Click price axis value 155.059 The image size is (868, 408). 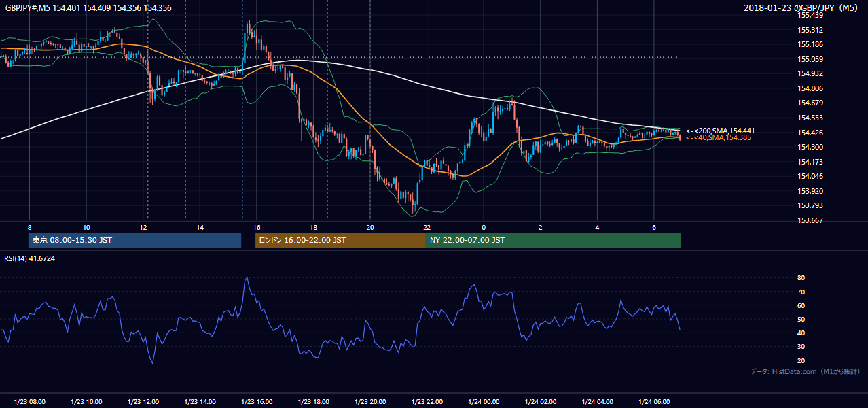point(811,59)
